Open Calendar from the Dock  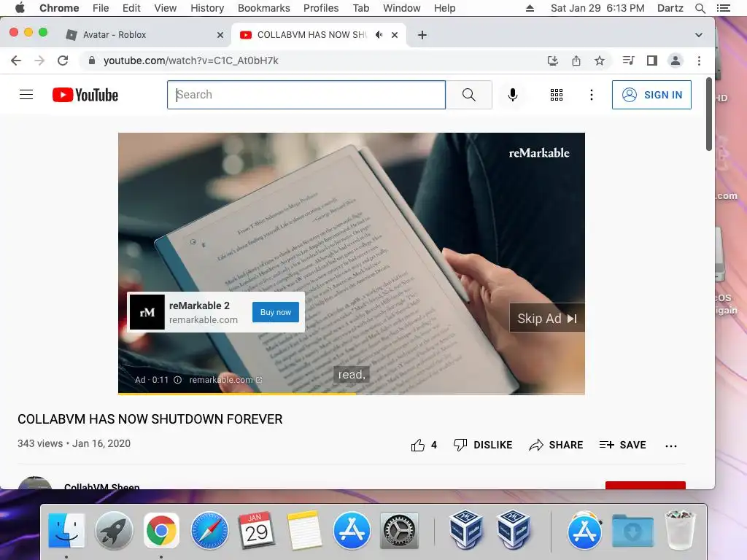click(257, 530)
